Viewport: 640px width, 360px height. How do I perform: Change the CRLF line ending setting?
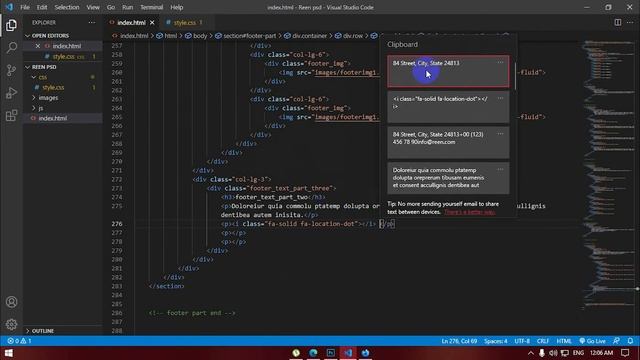[x=543, y=341]
